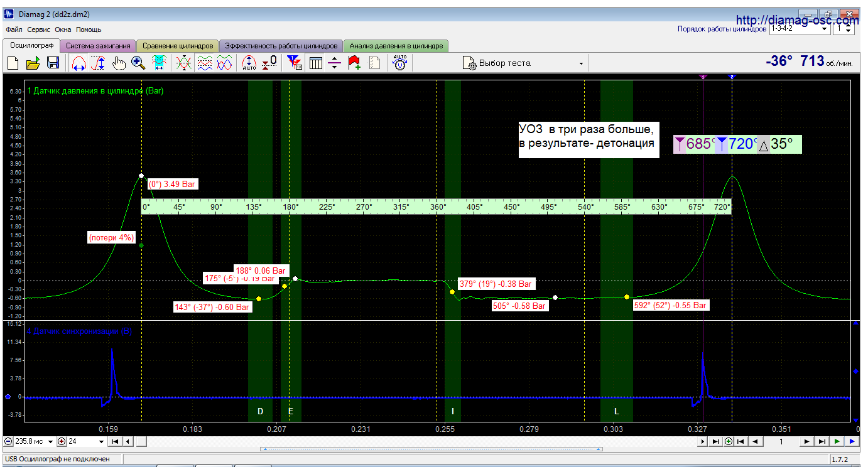This screenshot has height=467, width=868.
Task: Click the black next-page arrow after 1
Action: click(x=806, y=441)
